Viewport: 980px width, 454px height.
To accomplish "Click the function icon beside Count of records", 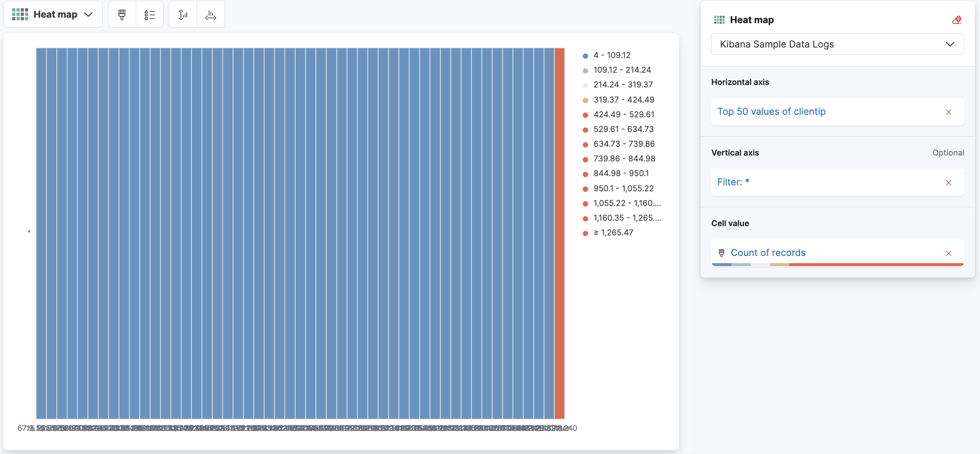I will pyautogui.click(x=720, y=253).
